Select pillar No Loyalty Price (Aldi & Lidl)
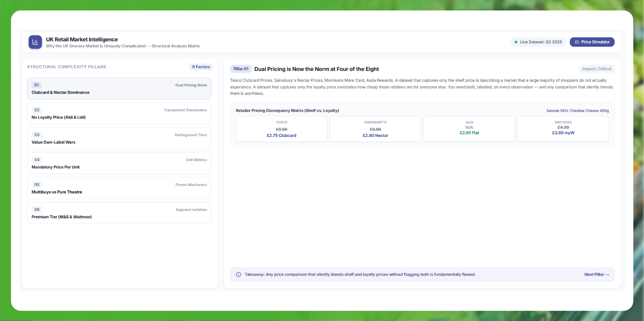Image resolution: width=644 pixels, height=321 pixels. pyautogui.click(x=119, y=113)
